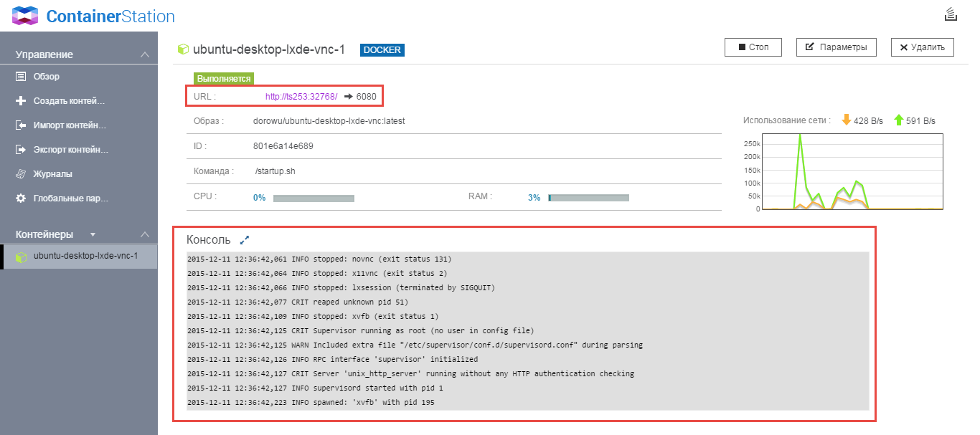Click the orange download arrow icon
Screen dimensions: 980x435
pyautogui.click(x=846, y=120)
